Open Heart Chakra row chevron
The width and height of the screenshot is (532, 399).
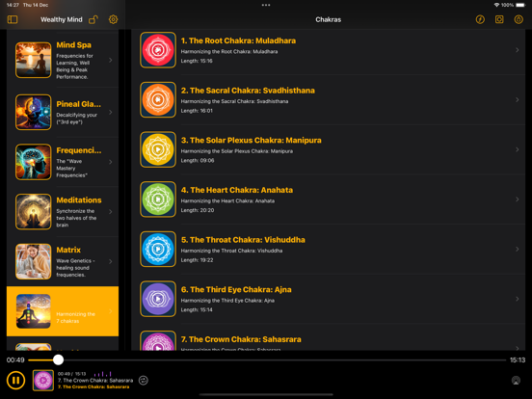click(x=518, y=199)
